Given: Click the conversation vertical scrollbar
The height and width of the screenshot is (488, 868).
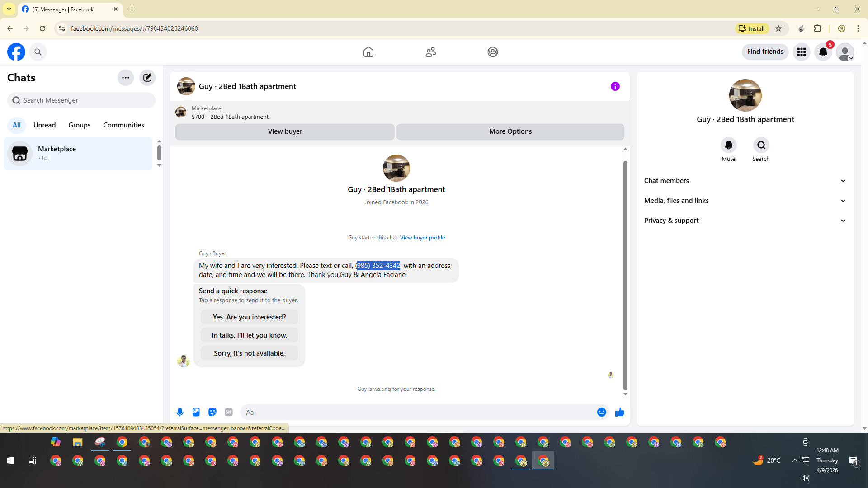Looking at the screenshot, I should click(x=625, y=276).
